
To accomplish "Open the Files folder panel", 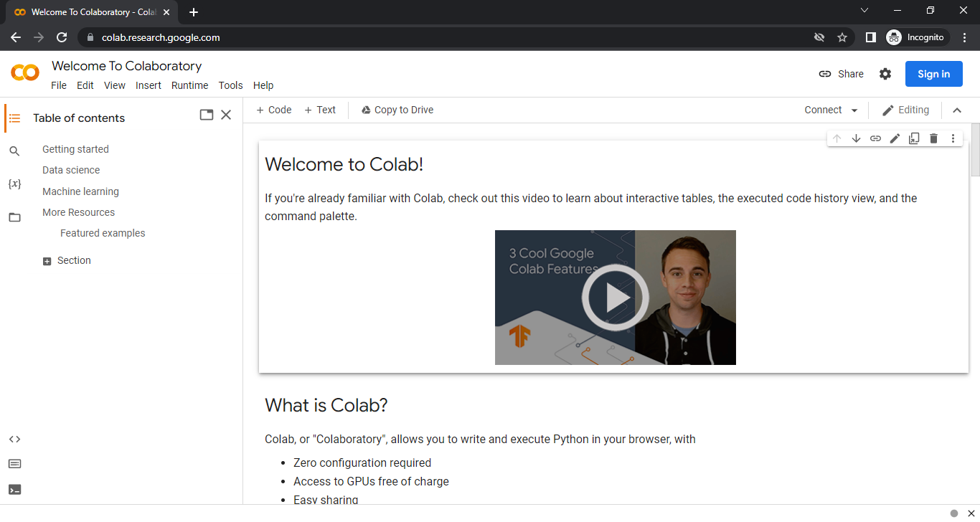I will 14,217.
